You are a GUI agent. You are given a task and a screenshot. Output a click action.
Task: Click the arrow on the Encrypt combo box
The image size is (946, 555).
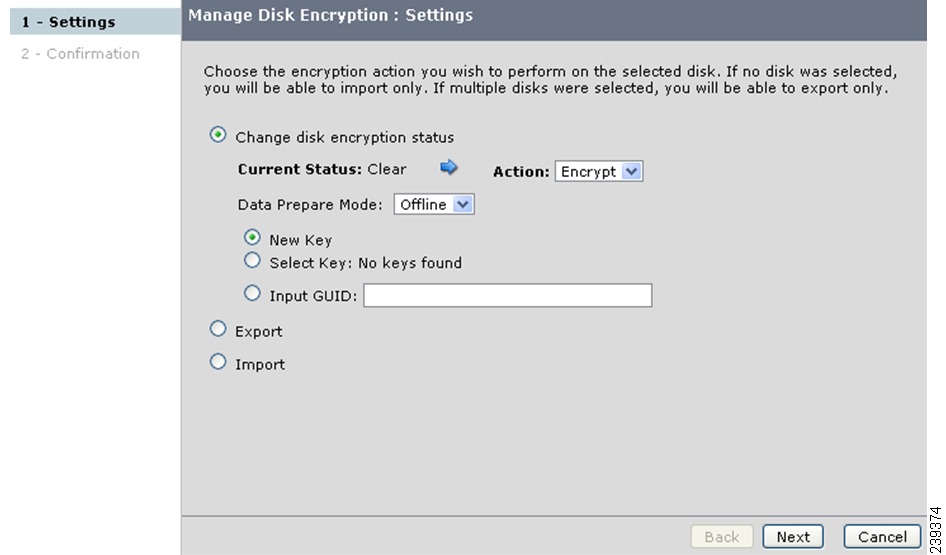coord(632,171)
